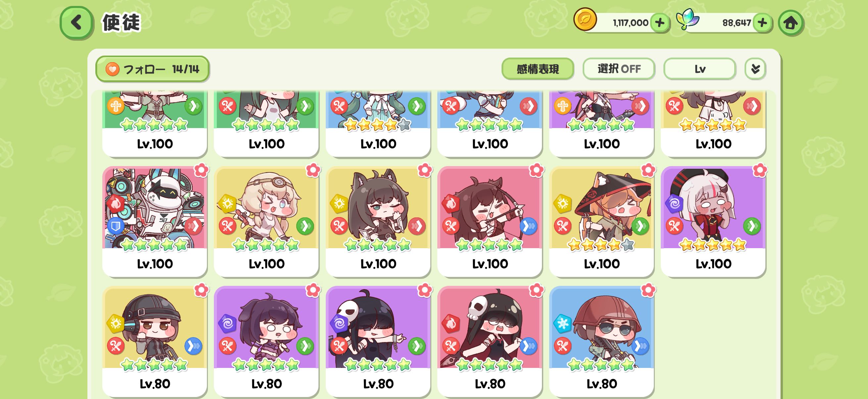
Task: Open the black cat-eared girl Lv.100 card
Action: pos(378,222)
